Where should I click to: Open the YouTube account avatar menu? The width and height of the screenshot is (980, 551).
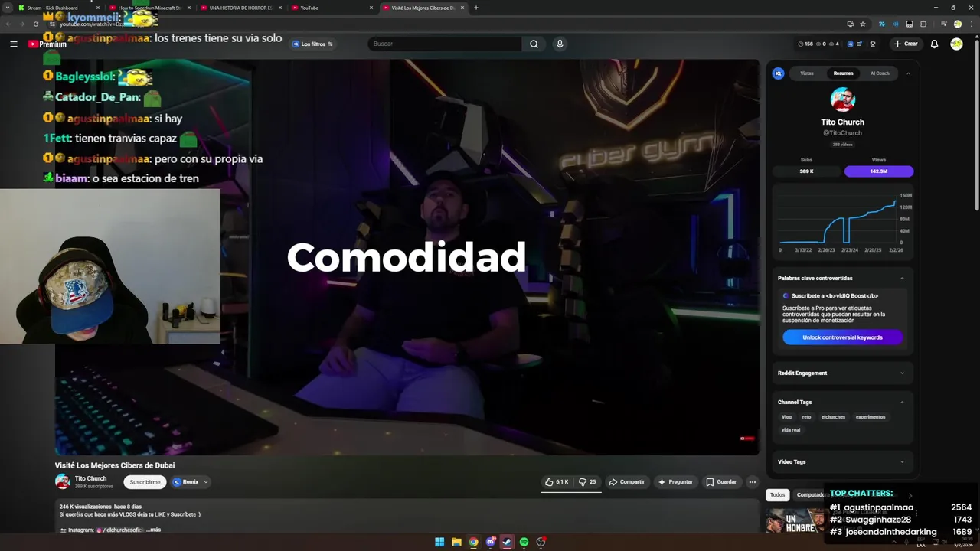click(956, 44)
